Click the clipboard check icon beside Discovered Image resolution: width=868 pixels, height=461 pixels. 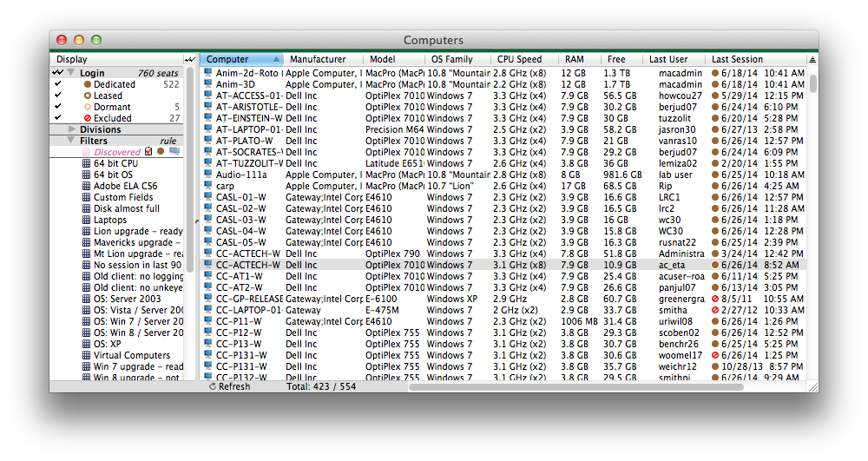pos(148,151)
